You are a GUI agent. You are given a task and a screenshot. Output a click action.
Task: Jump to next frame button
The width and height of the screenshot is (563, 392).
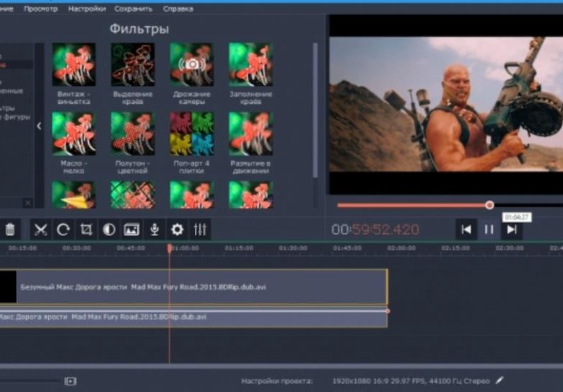click(512, 230)
